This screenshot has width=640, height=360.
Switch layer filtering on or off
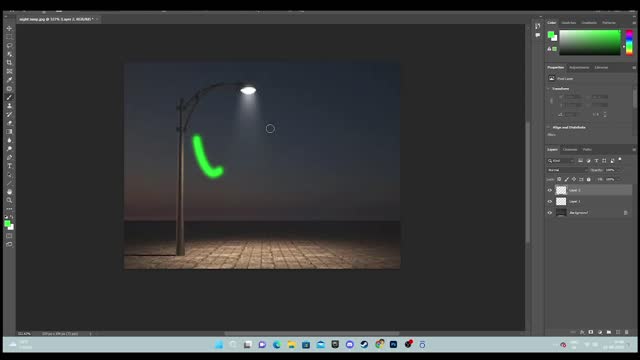pos(620,159)
